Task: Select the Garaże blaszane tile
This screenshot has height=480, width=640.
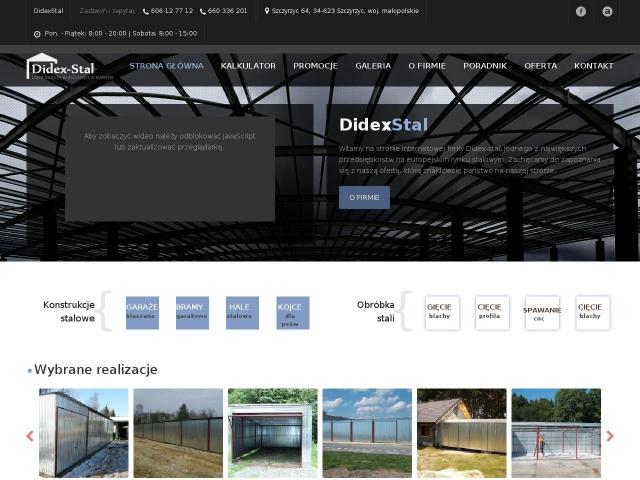Action: (x=142, y=313)
